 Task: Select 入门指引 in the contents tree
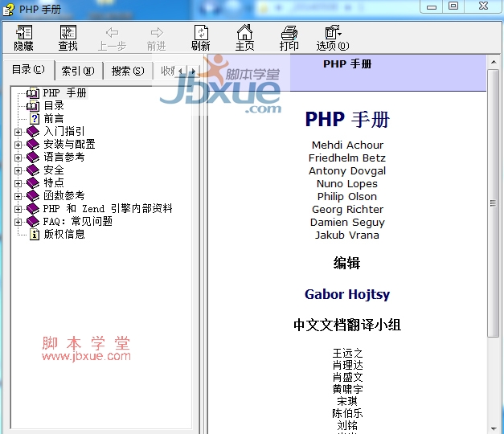(64, 132)
